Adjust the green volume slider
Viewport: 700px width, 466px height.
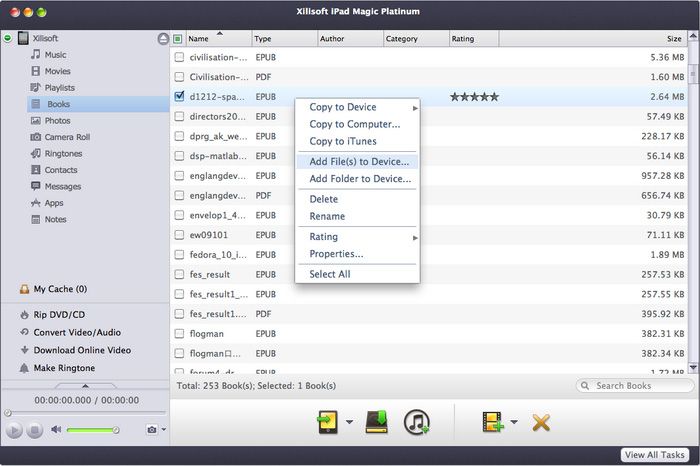(x=93, y=430)
